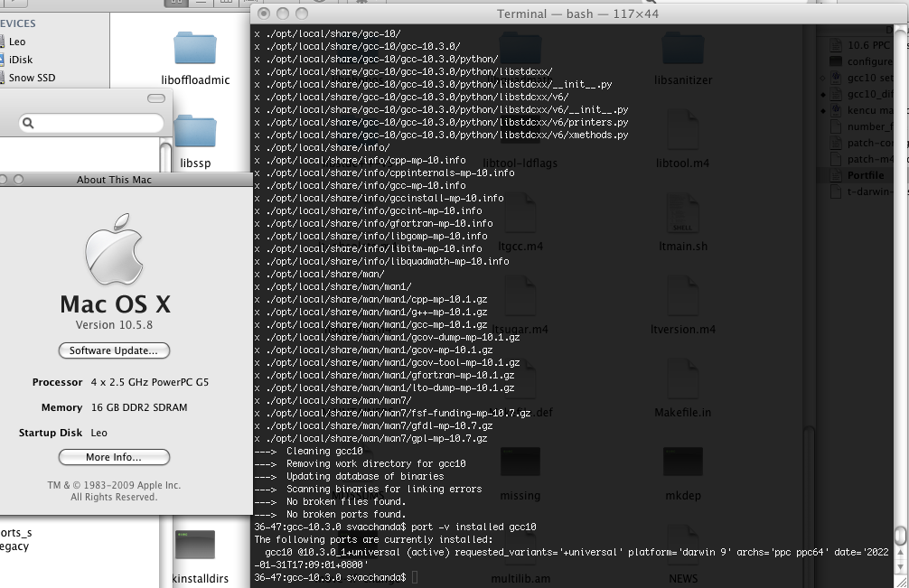Click the Terminal title 'Terminal — bash — 117×44'
Screen dimensions: 909x588
(x=577, y=14)
